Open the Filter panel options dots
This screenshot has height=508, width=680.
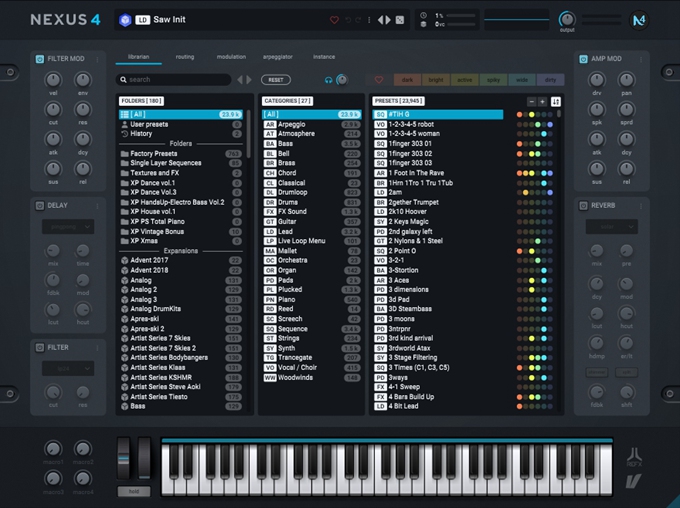click(98, 348)
